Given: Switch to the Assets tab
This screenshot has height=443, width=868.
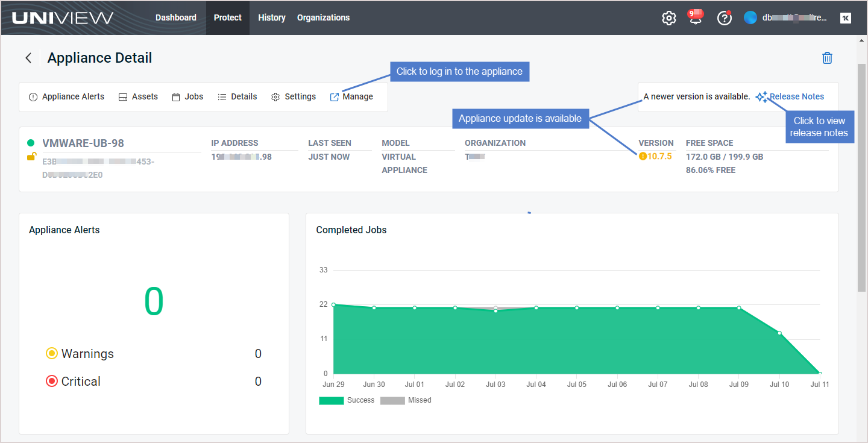Looking at the screenshot, I should pyautogui.click(x=138, y=96).
